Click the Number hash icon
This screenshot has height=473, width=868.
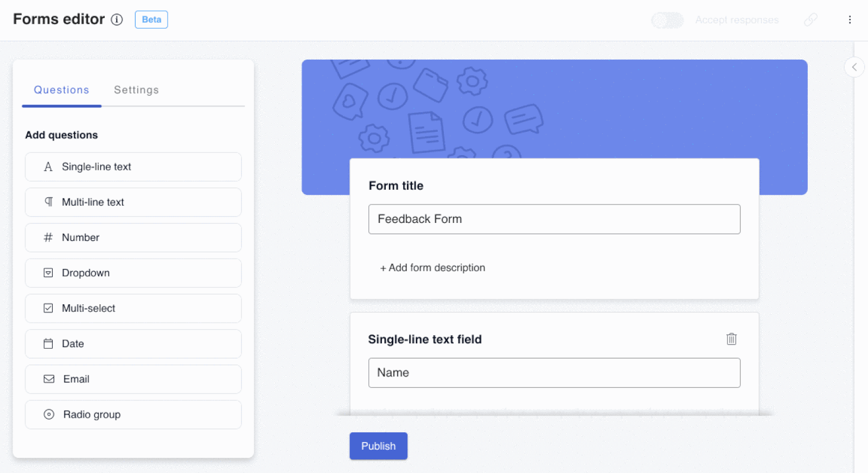point(48,238)
